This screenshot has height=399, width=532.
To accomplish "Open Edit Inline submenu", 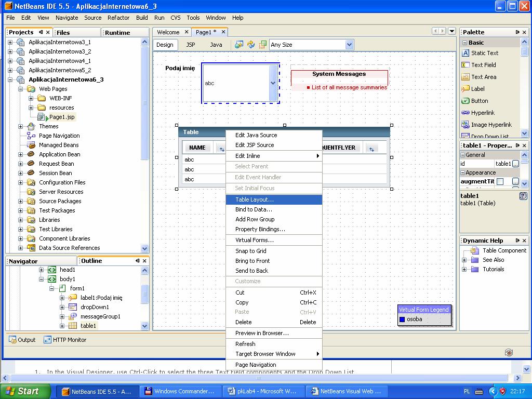I will (x=274, y=156).
